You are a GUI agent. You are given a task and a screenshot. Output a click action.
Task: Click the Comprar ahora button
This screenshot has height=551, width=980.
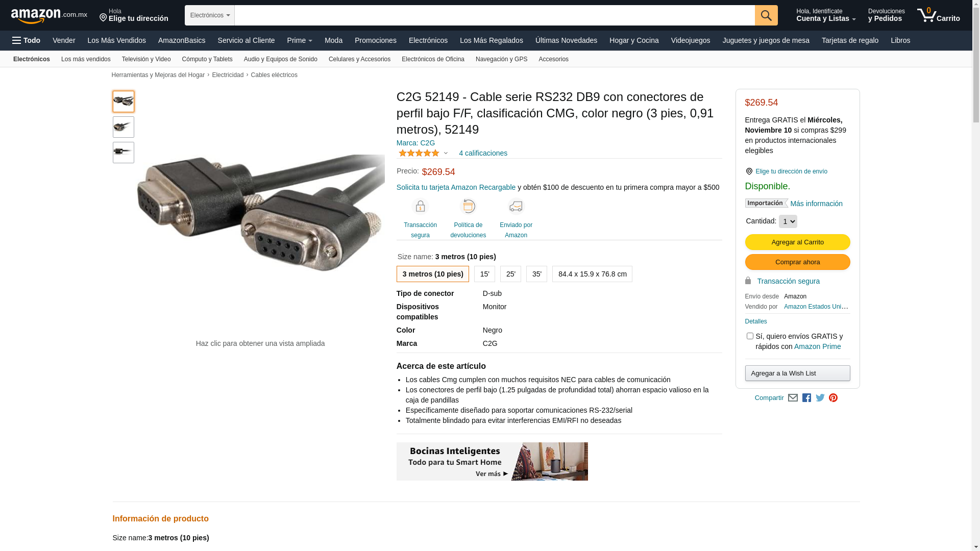point(797,262)
